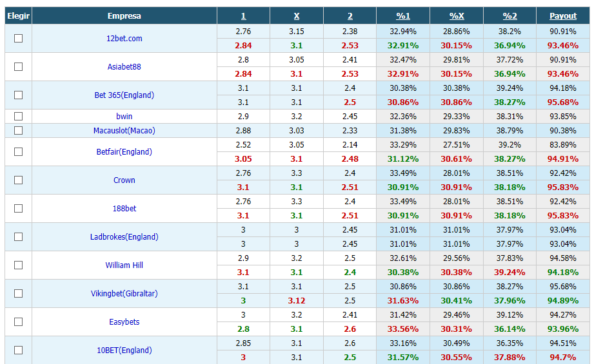This screenshot has width=594, height=364.
Task: Click Easybets' green 2.8 home odds
Action: 243,329
